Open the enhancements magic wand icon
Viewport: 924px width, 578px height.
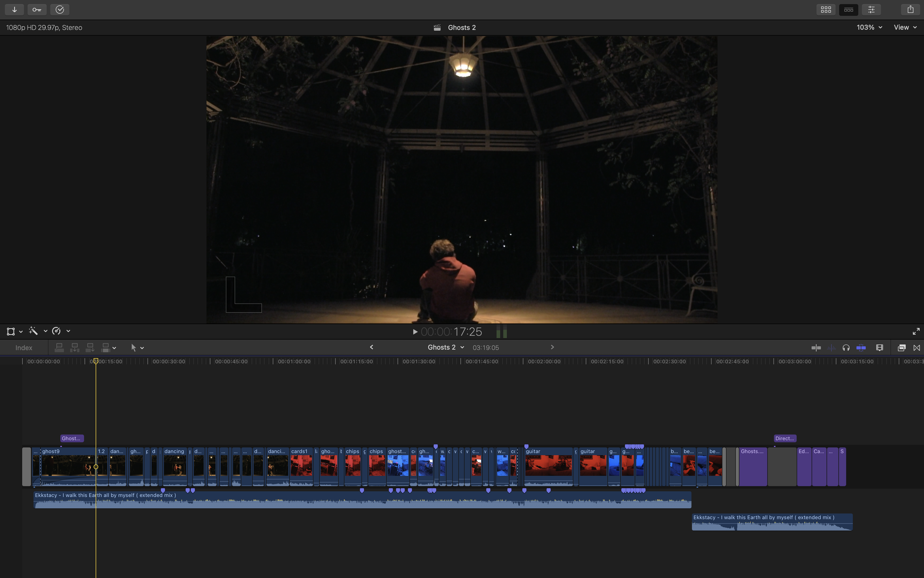tap(33, 331)
